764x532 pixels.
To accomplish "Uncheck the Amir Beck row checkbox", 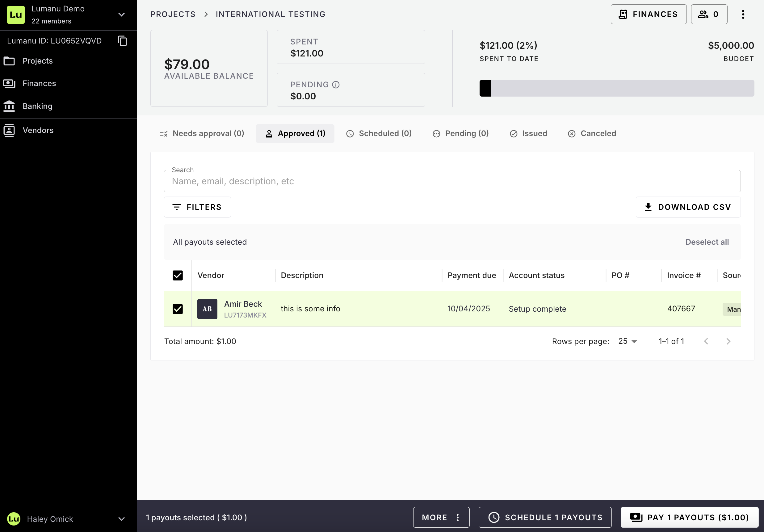I will 178,309.
